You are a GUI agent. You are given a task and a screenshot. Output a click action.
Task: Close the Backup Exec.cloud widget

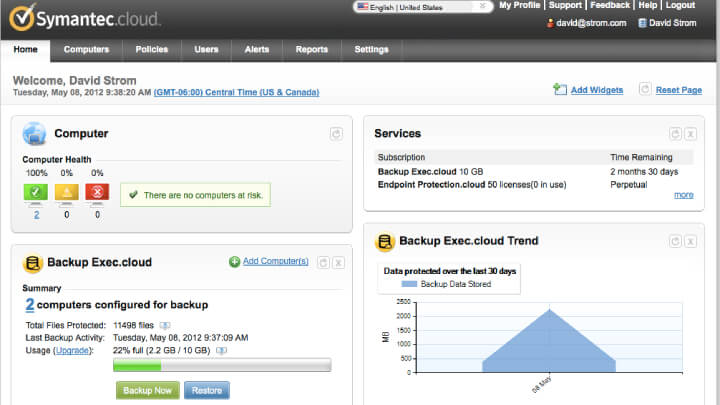point(338,263)
